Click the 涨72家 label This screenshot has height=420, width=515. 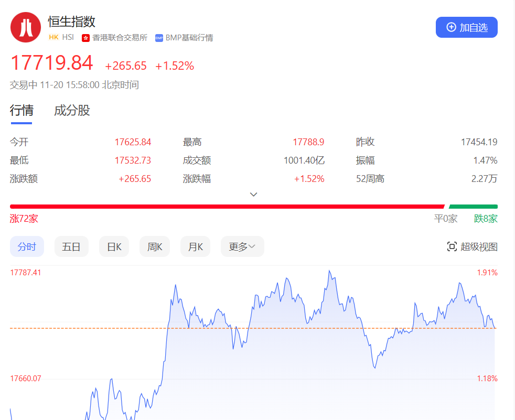click(24, 219)
